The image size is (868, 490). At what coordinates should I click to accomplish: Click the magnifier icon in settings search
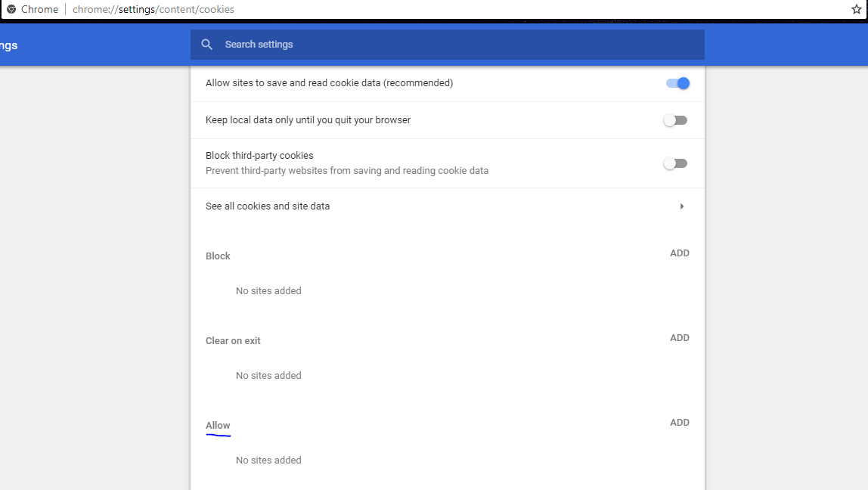pos(207,45)
